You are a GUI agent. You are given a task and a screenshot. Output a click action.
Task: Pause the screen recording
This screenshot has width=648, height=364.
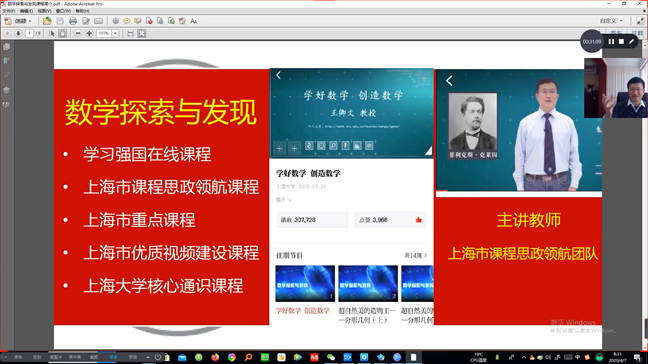pos(611,42)
